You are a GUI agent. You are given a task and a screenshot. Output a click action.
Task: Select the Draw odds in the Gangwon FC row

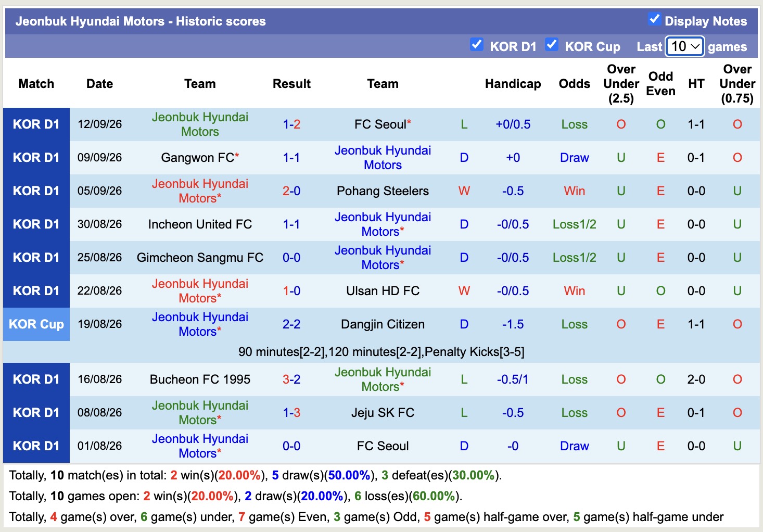coord(574,158)
